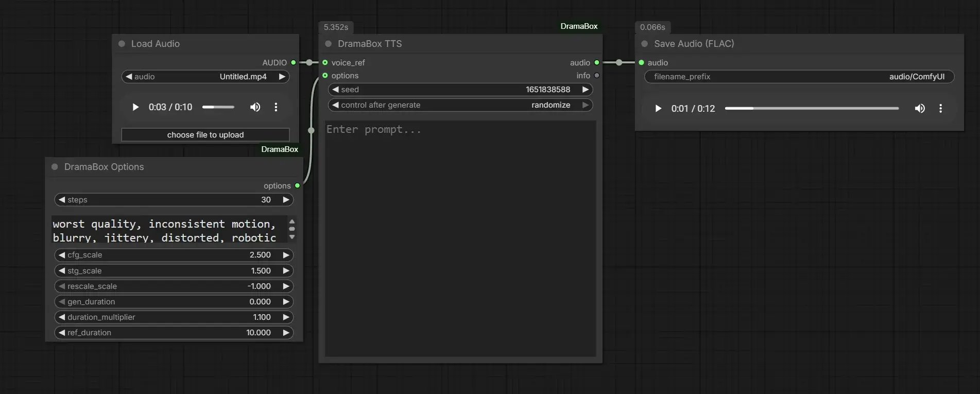Select the DramaBox TTS node title
980x394 pixels.
pyautogui.click(x=370, y=44)
